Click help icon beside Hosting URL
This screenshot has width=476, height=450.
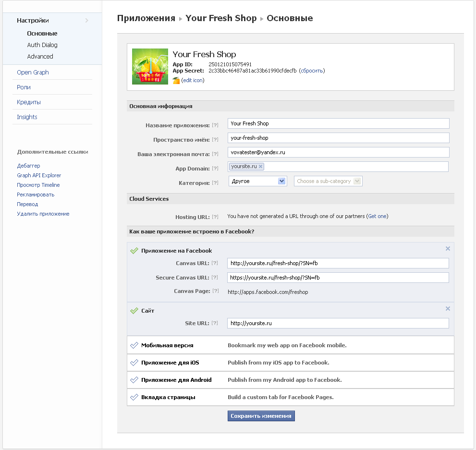point(215,217)
